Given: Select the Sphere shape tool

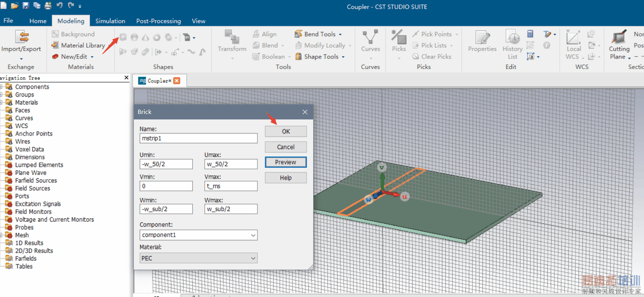Looking at the screenshot, I should coord(134,37).
